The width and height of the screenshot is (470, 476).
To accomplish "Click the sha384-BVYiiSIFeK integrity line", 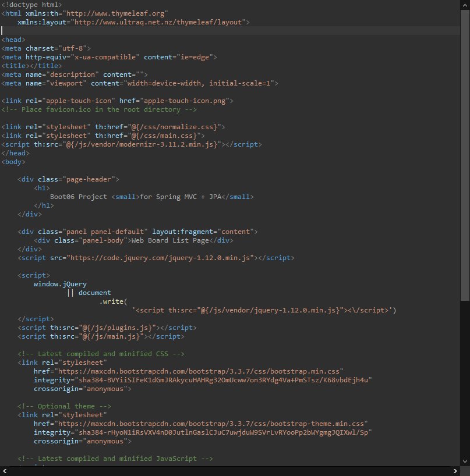I will 203,380.
